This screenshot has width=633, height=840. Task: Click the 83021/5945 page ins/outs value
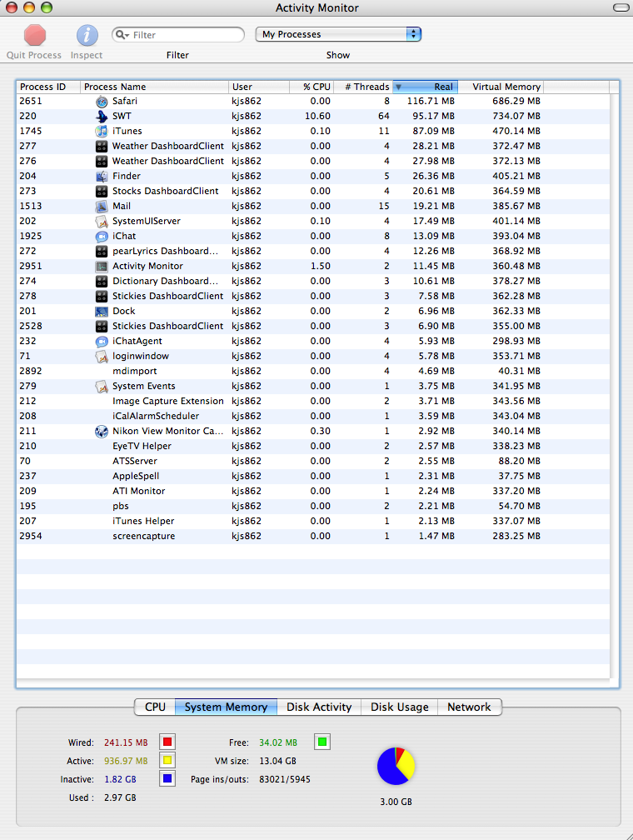tap(285, 779)
